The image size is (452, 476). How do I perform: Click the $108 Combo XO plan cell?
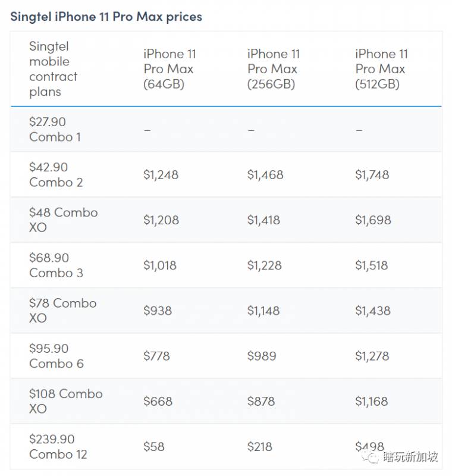point(65,401)
